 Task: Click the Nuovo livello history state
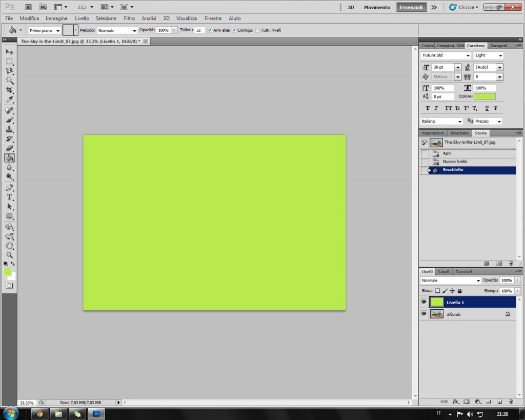(x=455, y=162)
